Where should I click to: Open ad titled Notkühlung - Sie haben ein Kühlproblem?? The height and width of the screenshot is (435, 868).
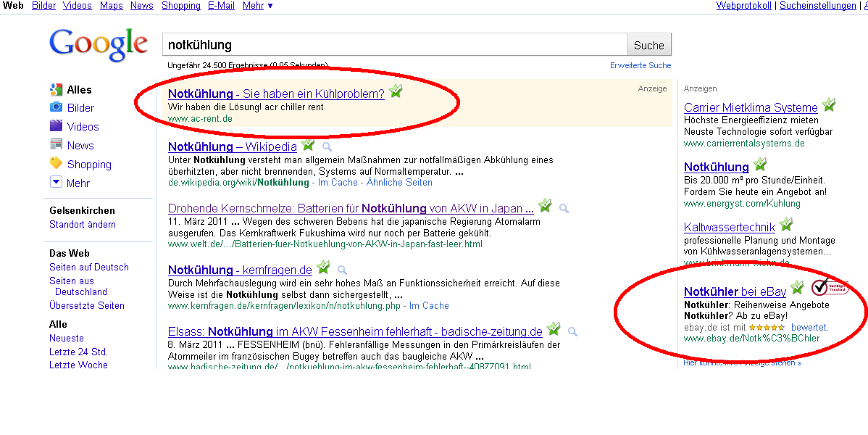[276, 94]
